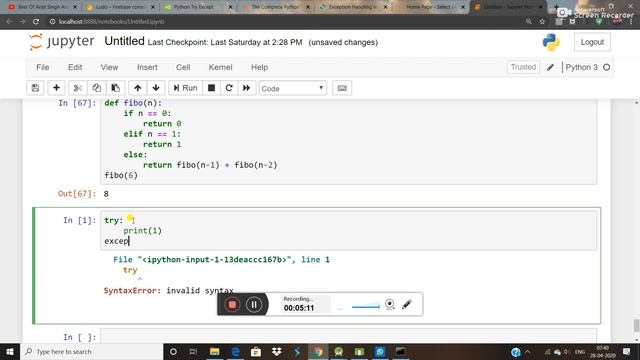
Task: Switch to the Home Page browser tab
Action: [431, 7]
